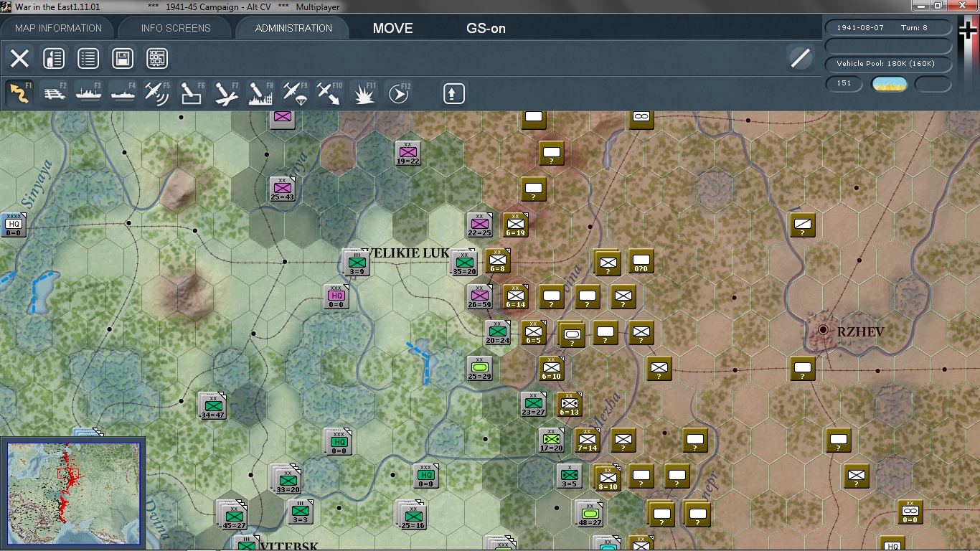Screen dimensions: 980x551
Task: Select the green unit labeled 23=27
Action: point(533,404)
